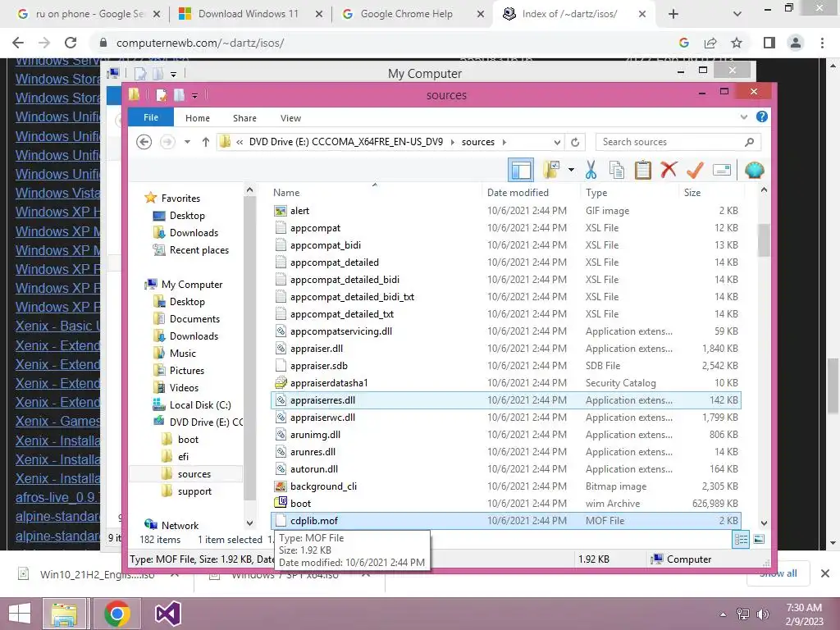Switch to Details view icon in status bar
The image size is (840, 630).
(x=741, y=539)
